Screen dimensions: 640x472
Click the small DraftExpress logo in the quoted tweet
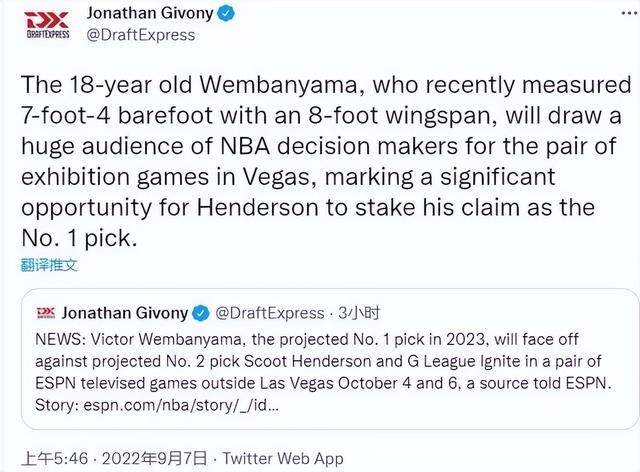pyautogui.click(x=46, y=313)
